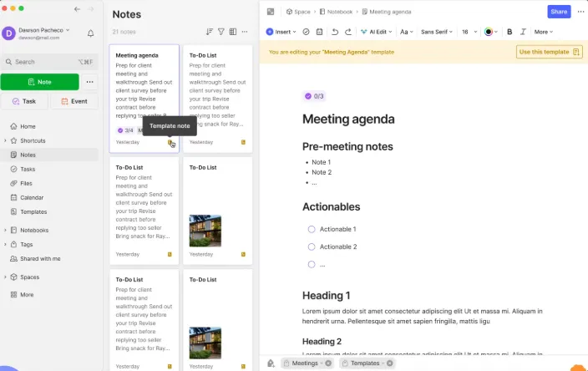Apply bold formatting
588x371 pixels.
click(x=509, y=32)
